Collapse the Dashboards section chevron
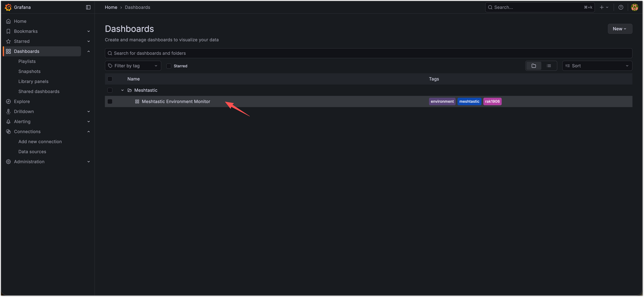The image size is (644, 297). (89, 51)
